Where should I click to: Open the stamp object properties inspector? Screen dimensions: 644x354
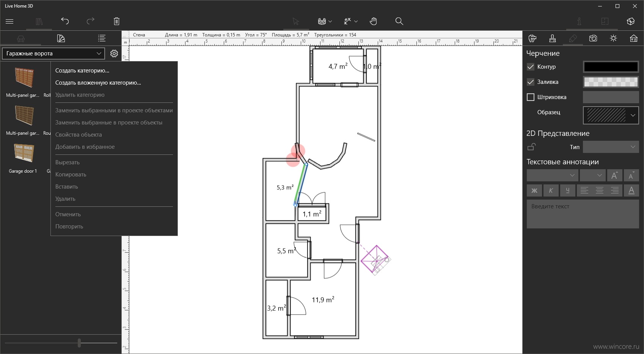[553, 38]
